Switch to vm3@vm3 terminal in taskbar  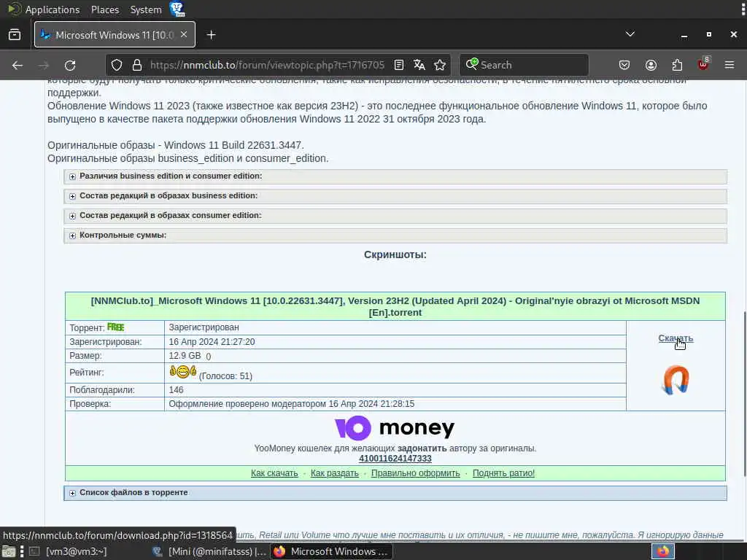point(68,551)
